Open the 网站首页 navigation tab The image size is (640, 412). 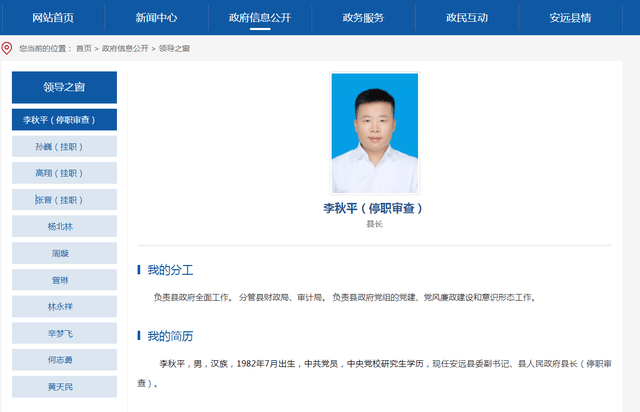coord(53,18)
